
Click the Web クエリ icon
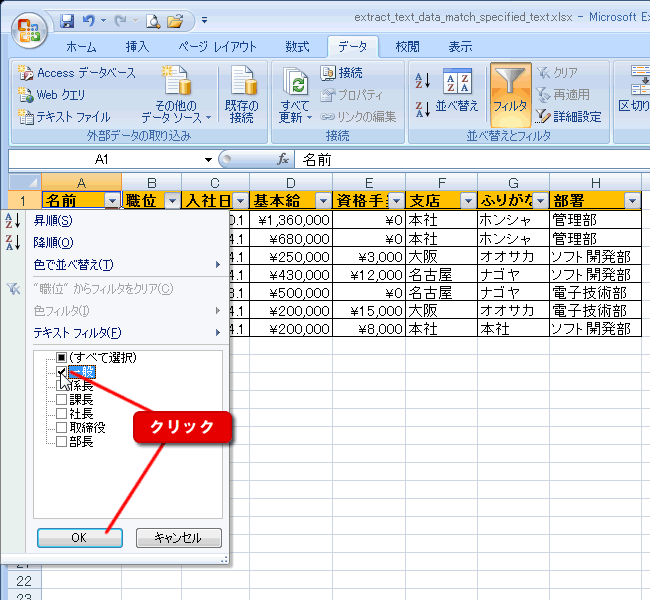25,95
